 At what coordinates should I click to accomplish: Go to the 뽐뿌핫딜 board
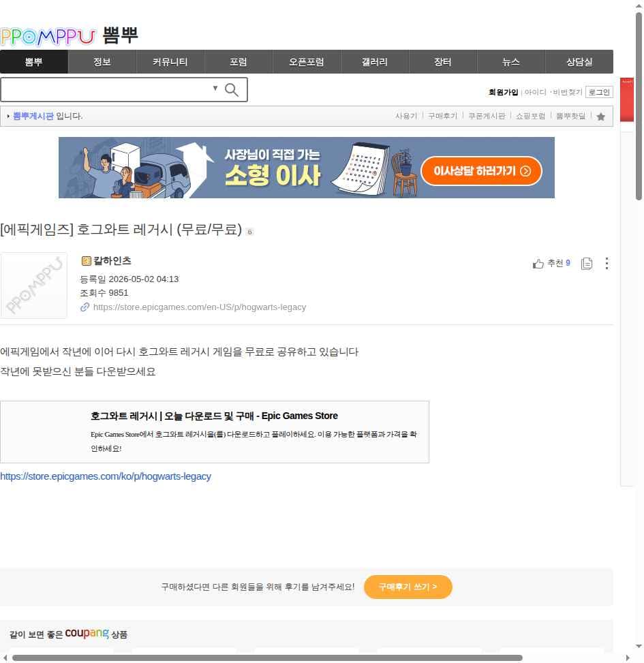(x=570, y=116)
